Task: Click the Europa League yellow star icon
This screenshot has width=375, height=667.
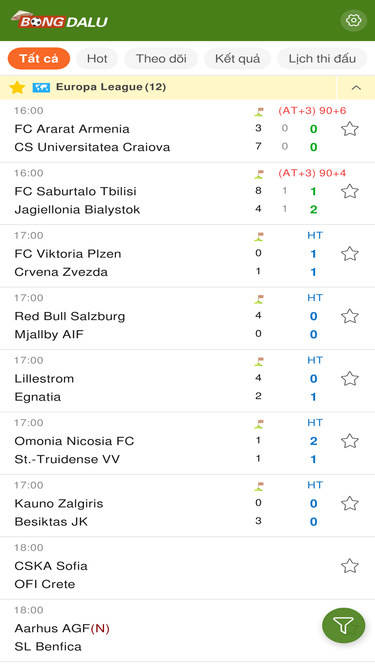Action: pos(17,87)
